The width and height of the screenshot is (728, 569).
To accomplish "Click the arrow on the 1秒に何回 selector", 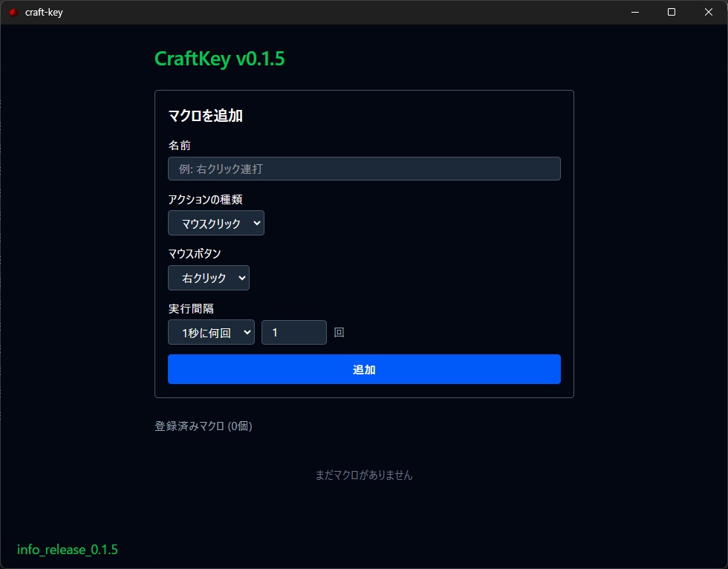I will coord(247,332).
